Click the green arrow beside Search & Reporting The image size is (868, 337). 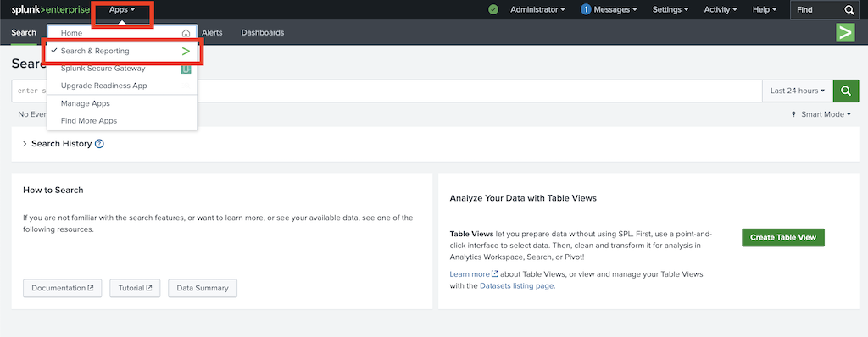186,52
